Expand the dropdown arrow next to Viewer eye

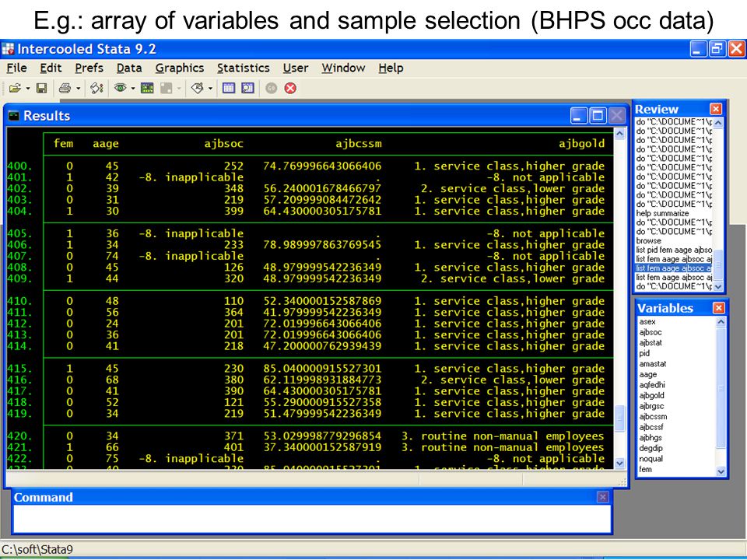tap(133, 89)
